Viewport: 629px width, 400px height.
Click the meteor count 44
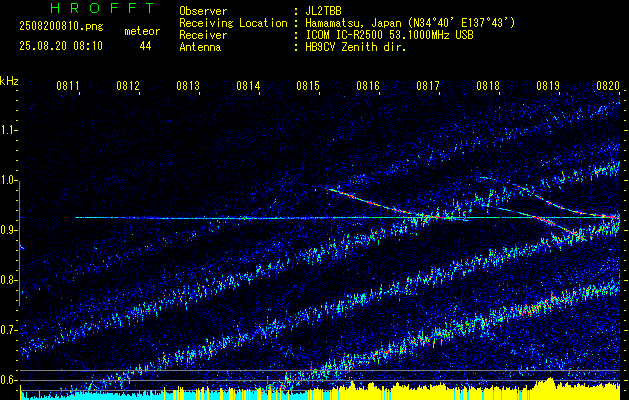(x=145, y=46)
